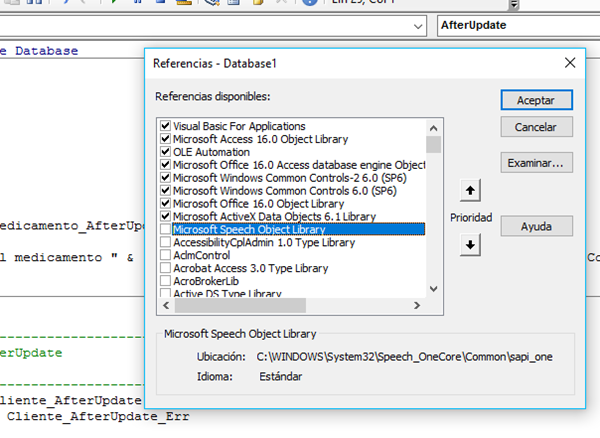Viewport: 600px width, 438px height.
Task: Select Microsoft ActiveX Data Objects 6.1 Library text
Action: tap(274, 217)
